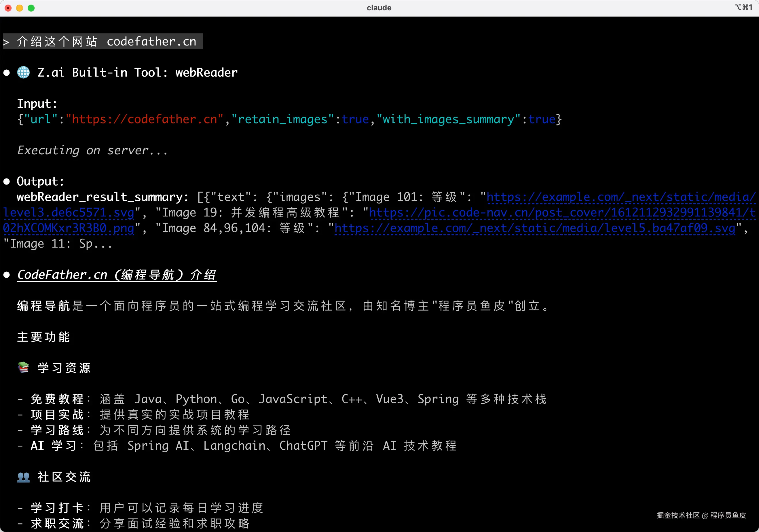
Task: Click the prompt line containing codefather.cn
Action: point(103,42)
